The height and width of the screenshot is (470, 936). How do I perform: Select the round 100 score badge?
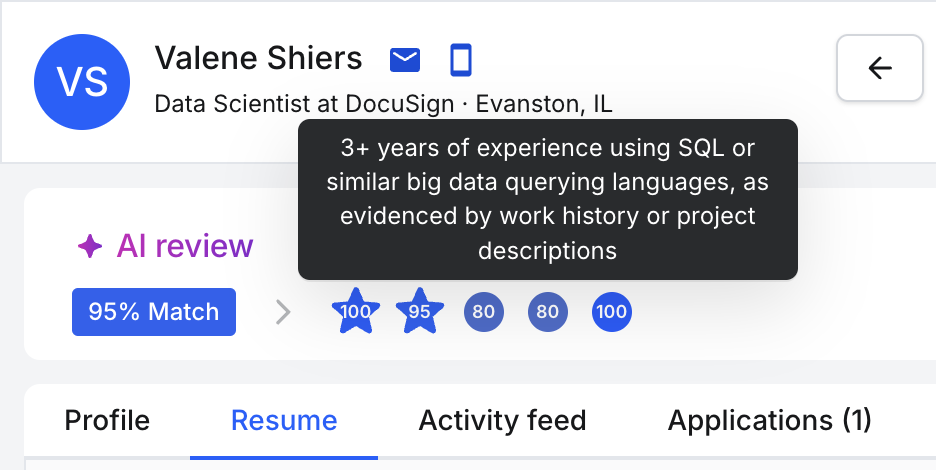[612, 312]
